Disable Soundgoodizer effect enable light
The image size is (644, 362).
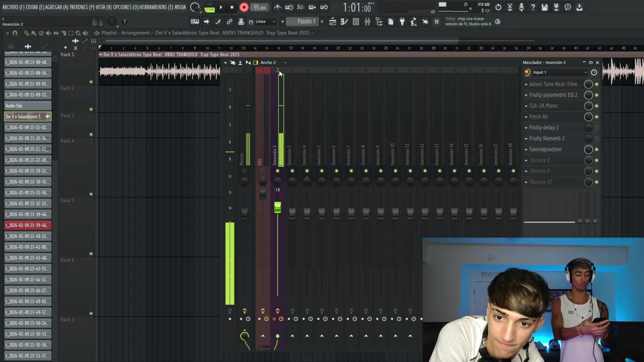pos(597,149)
